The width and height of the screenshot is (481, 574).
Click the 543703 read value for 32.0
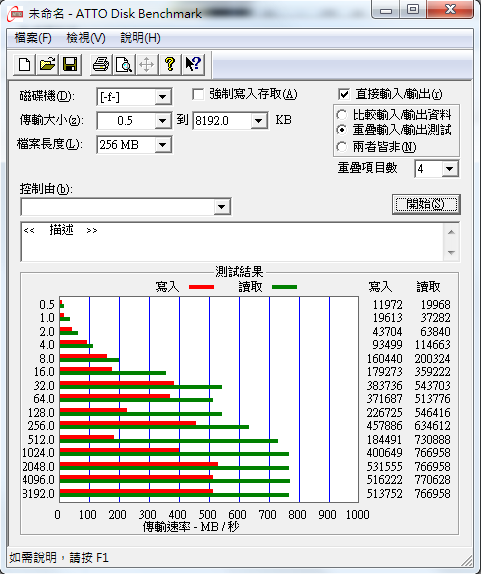tap(432, 385)
